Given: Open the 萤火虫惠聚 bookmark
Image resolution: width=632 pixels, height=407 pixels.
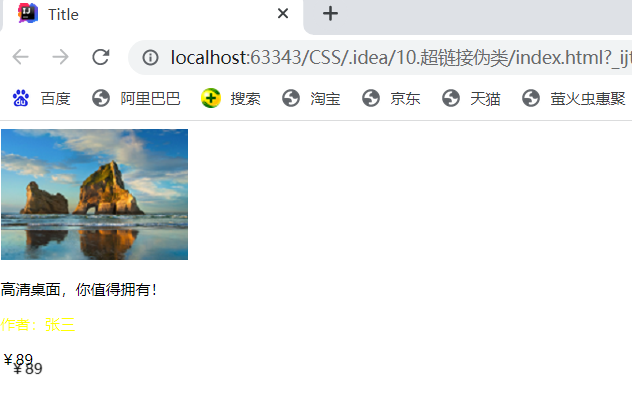Looking at the screenshot, I should (574, 98).
